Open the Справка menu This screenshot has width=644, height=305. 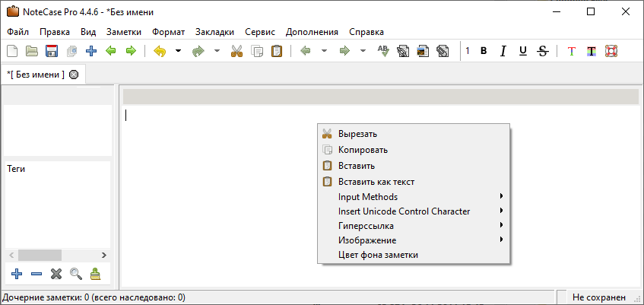point(366,32)
